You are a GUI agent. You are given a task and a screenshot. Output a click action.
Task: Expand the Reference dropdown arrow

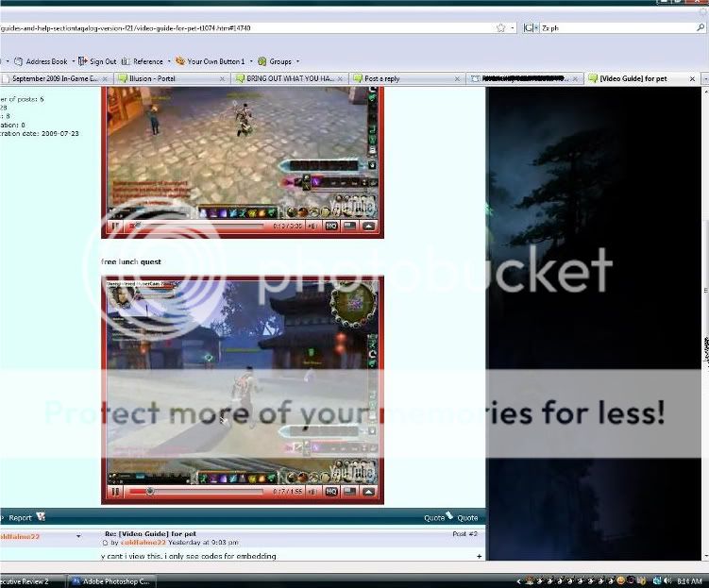point(169,61)
